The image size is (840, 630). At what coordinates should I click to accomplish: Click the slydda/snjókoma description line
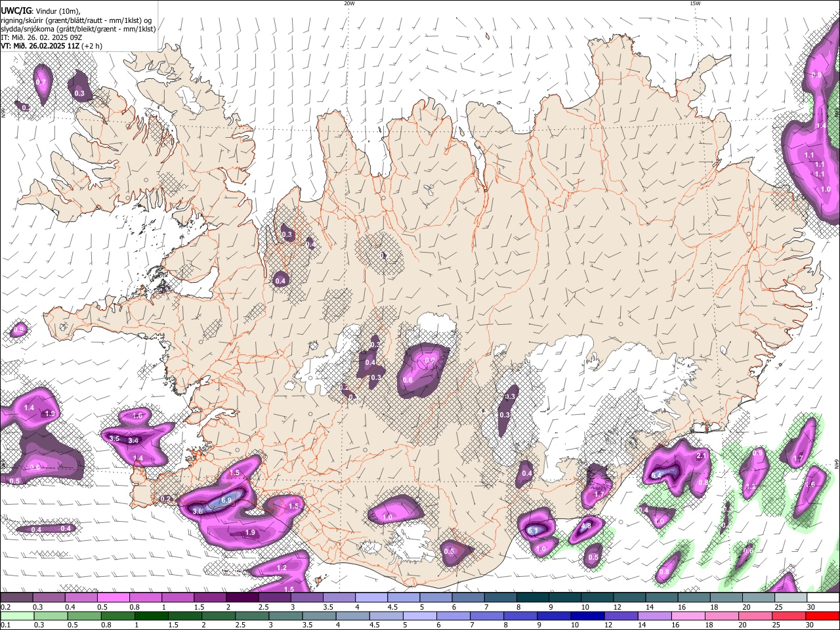[78, 29]
